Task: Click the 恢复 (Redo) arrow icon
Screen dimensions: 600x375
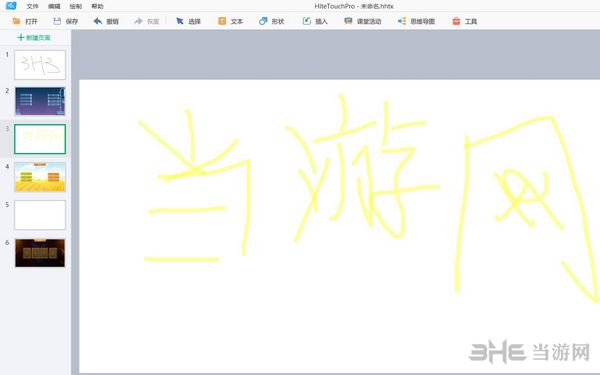Action: pyautogui.click(x=138, y=21)
